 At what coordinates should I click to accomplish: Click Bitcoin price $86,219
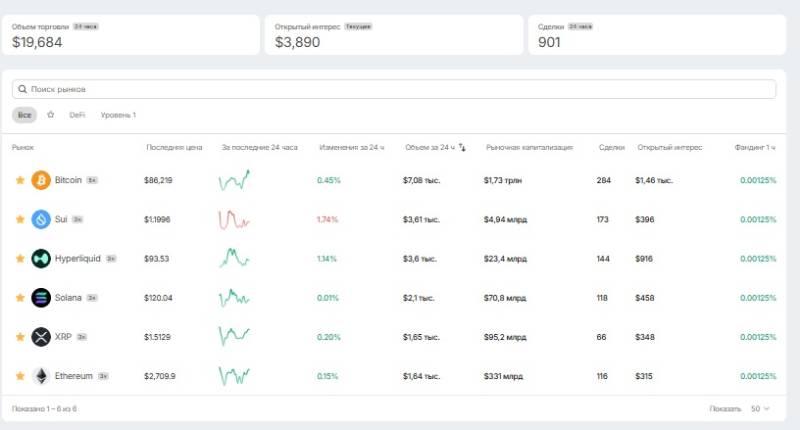tap(158, 180)
